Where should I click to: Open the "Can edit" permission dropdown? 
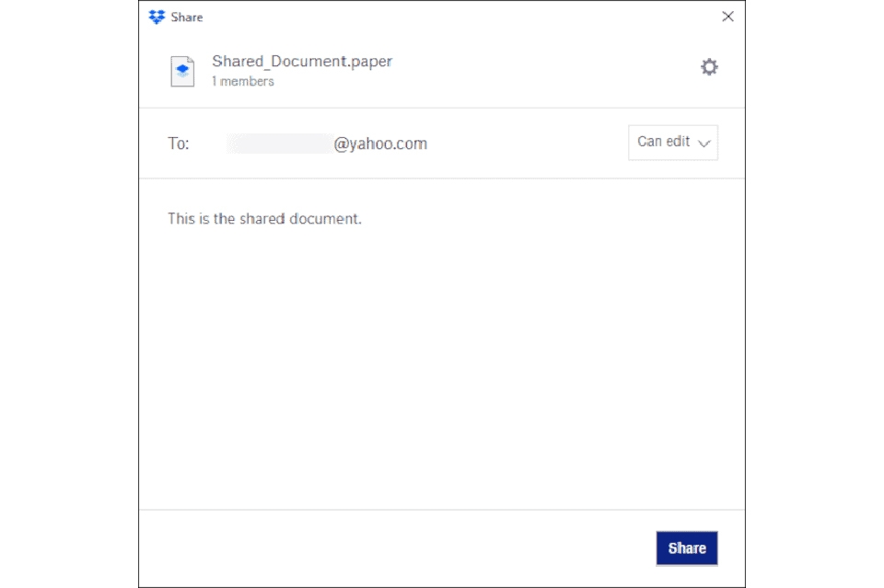click(x=672, y=143)
